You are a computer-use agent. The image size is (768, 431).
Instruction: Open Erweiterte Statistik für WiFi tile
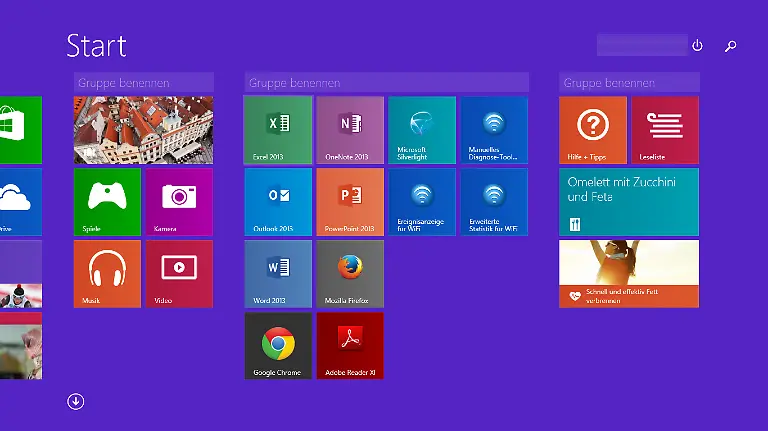point(494,202)
